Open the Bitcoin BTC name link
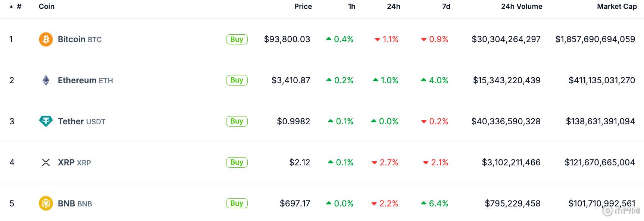The image size is (644, 221). tap(79, 39)
